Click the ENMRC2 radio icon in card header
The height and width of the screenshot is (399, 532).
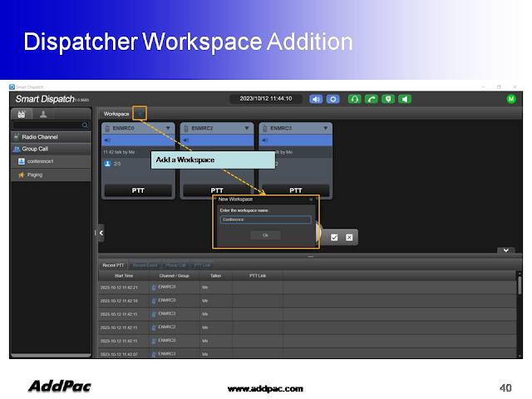(x=186, y=128)
